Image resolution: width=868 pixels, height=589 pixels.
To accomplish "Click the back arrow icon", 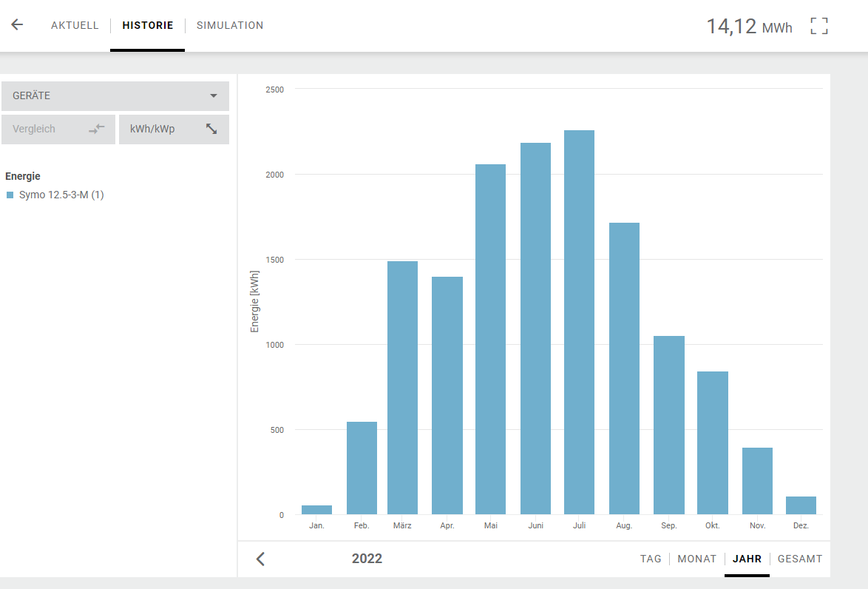I will 17,24.
